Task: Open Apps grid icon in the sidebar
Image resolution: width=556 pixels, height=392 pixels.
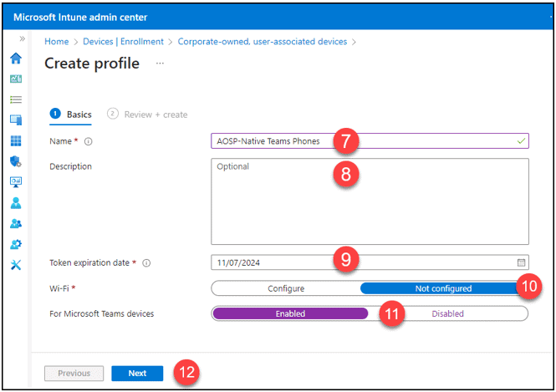Action: (16, 140)
